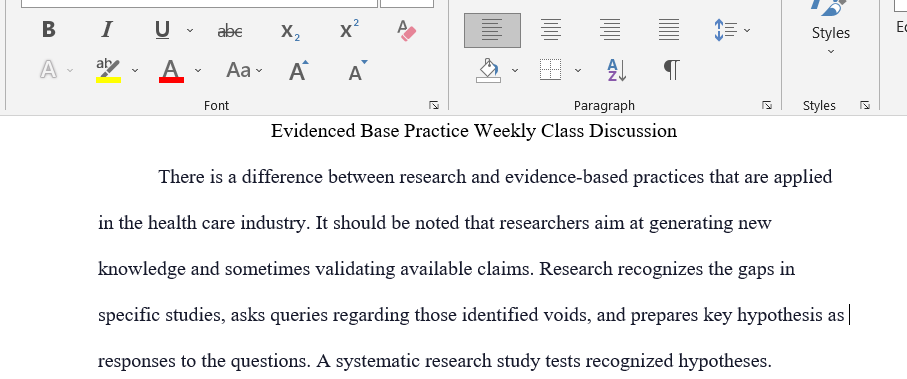Click 'evidence-based' in first paragraph line
The width and height of the screenshot is (907, 379).
pyautogui.click(x=566, y=176)
